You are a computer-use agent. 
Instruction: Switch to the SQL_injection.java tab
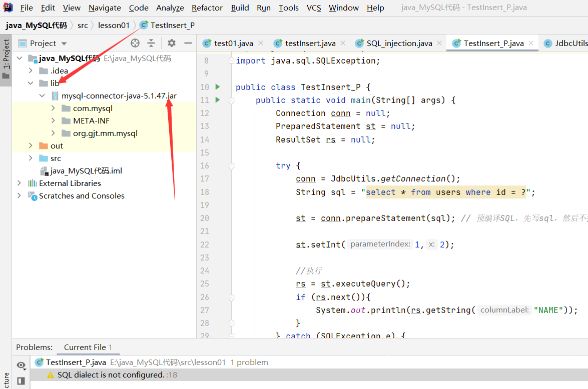pyautogui.click(x=399, y=43)
